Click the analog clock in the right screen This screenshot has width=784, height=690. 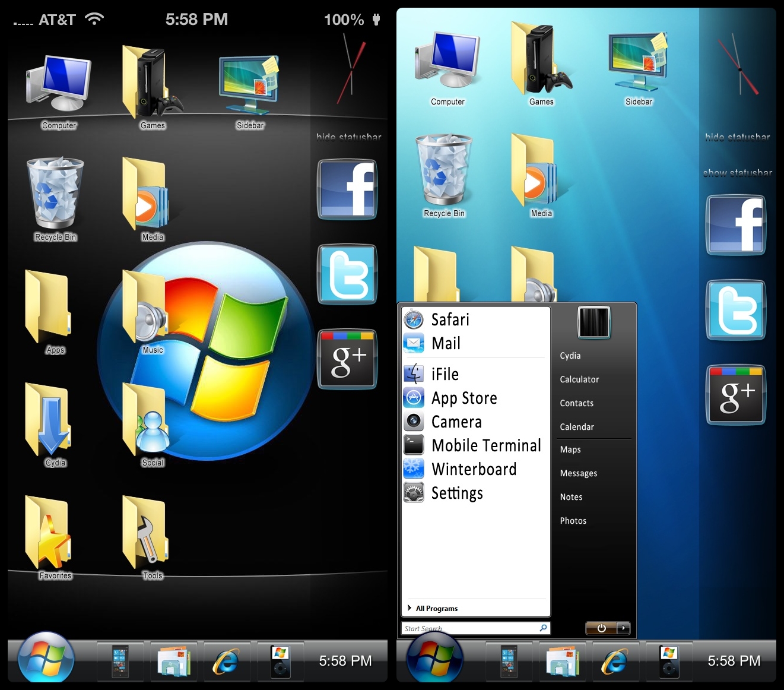[x=738, y=65]
